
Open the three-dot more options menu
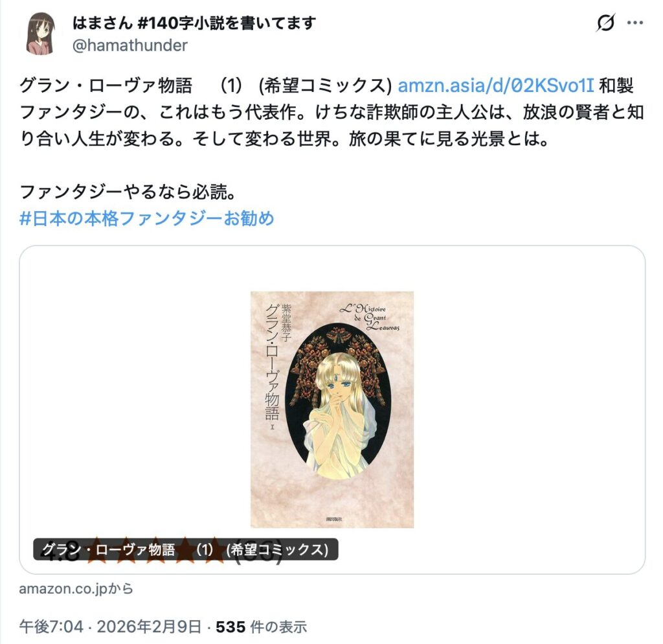[635, 23]
